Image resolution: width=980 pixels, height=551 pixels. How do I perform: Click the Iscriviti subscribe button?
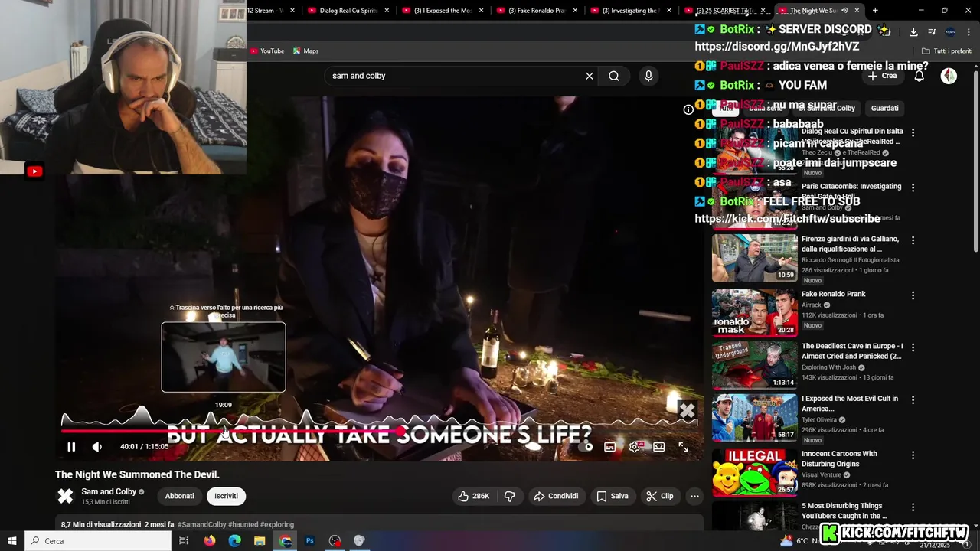[226, 496]
